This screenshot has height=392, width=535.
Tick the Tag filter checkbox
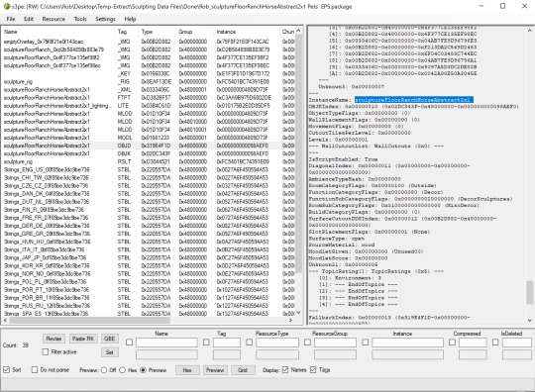tap(206, 343)
